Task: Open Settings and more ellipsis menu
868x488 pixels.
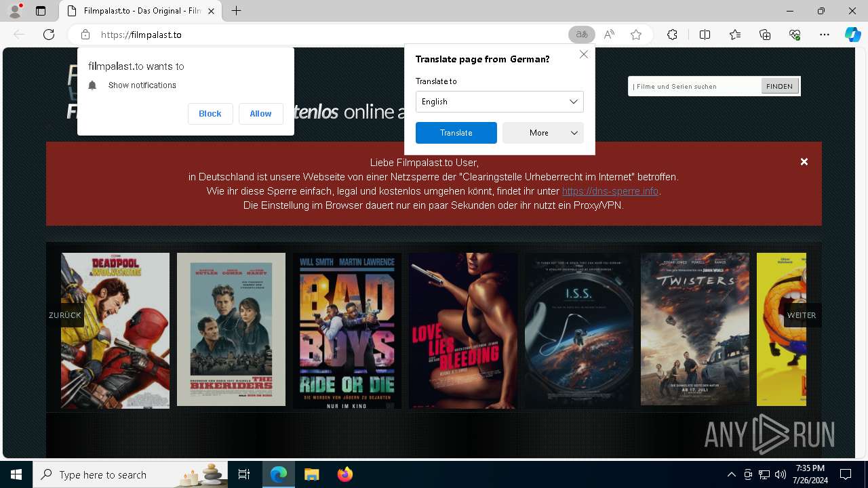Action: pos(825,35)
